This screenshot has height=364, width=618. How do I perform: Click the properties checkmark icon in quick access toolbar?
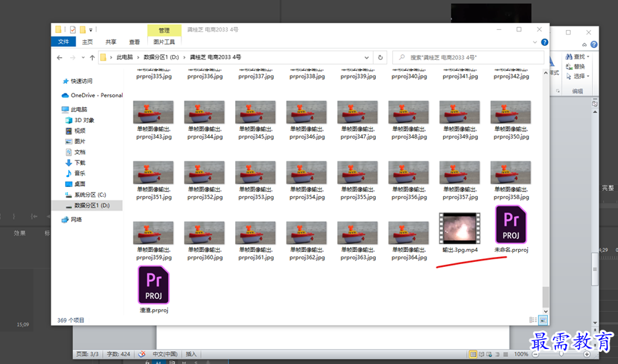click(73, 29)
